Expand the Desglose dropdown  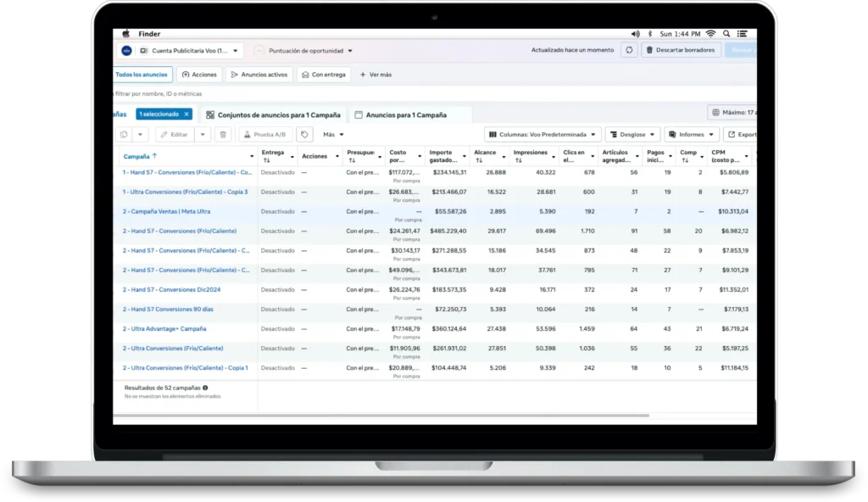pos(632,134)
